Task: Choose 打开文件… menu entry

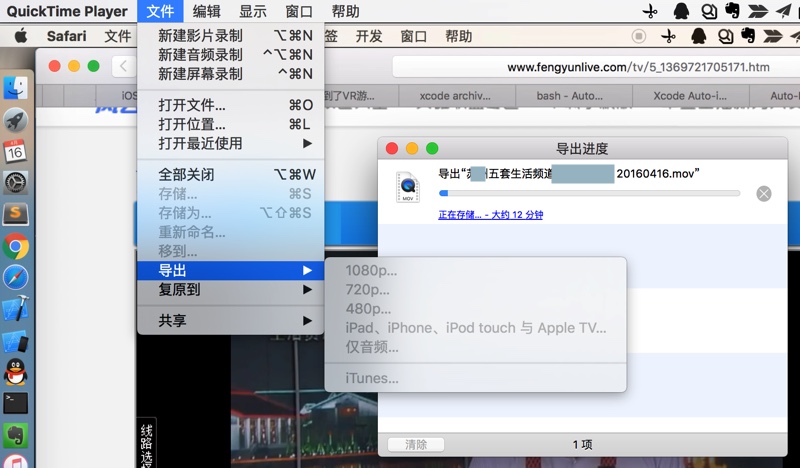Action: pyautogui.click(x=231, y=105)
